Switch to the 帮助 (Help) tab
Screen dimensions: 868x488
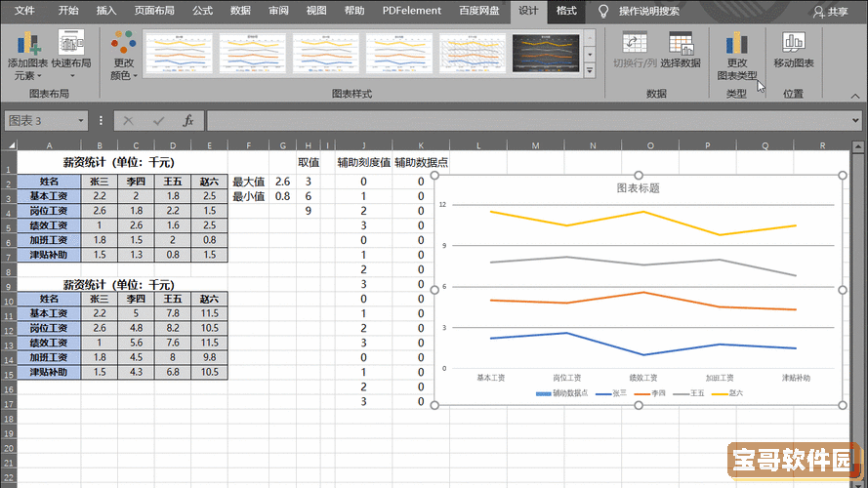(354, 11)
